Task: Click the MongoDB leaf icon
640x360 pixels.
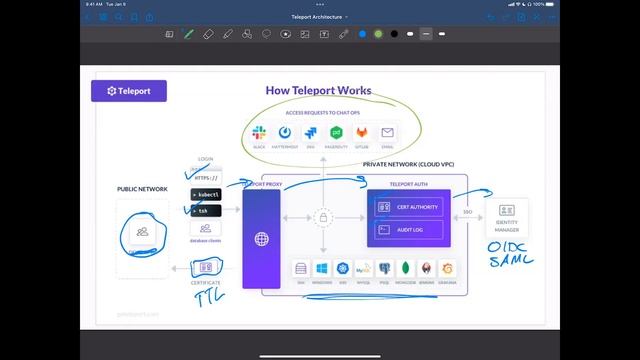Action: (405, 269)
